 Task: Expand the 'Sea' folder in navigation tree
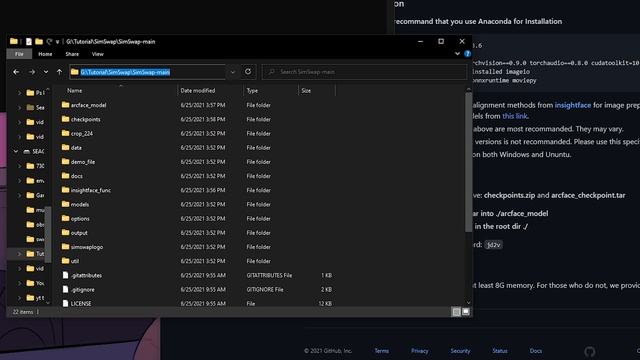tap(19, 108)
